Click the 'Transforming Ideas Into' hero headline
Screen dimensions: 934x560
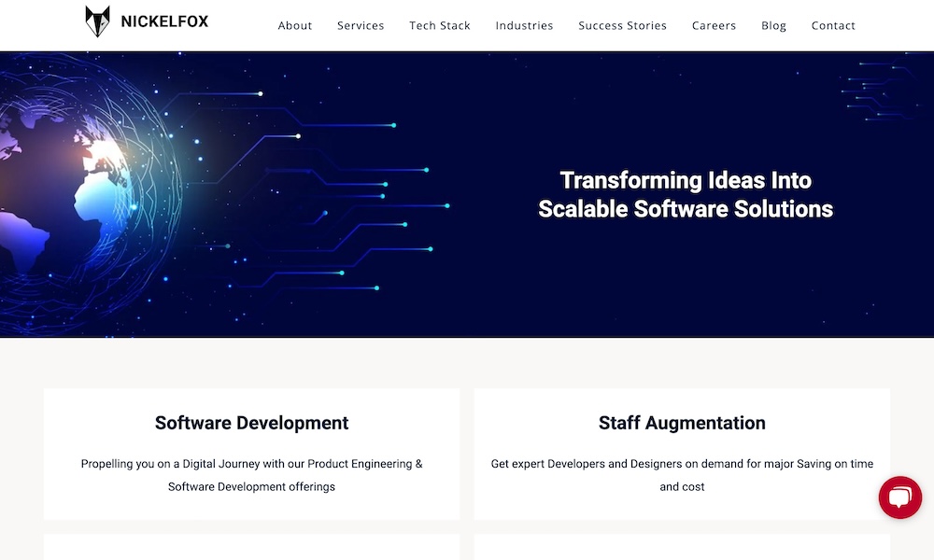[x=686, y=180]
